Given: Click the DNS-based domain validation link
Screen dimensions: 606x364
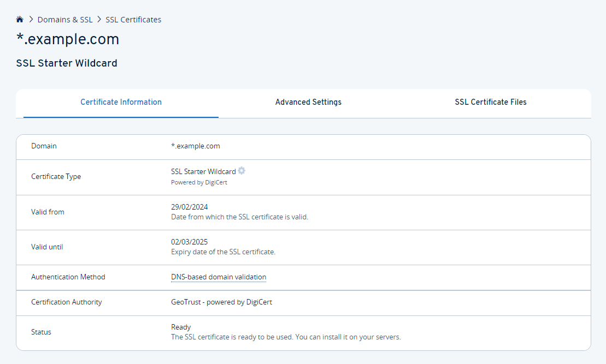Looking at the screenshot, I should tap(219, 277).
